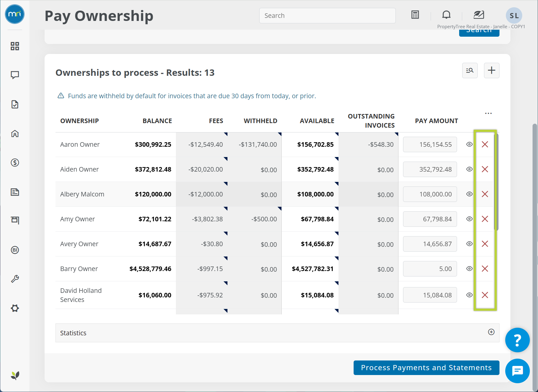The image size is (538, 392).
Task: Expand withheld detail corner for Amy Owner
Action: click(x=280, y=209)
